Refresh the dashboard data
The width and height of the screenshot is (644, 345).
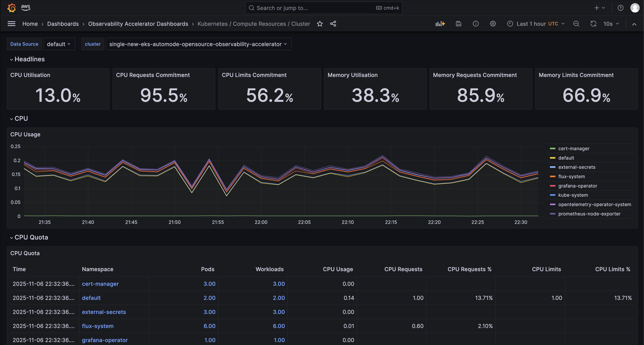(593, 23)
